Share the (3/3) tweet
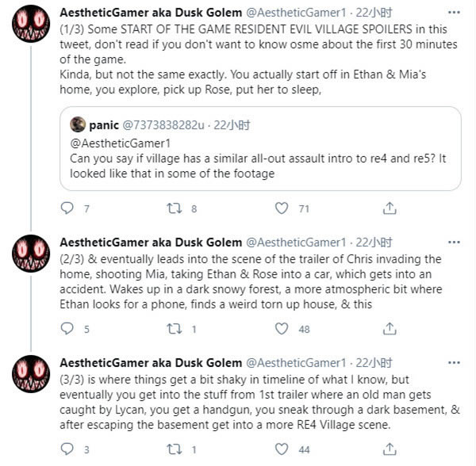This screenshot has width=476, height=466. tap(389, 449)
